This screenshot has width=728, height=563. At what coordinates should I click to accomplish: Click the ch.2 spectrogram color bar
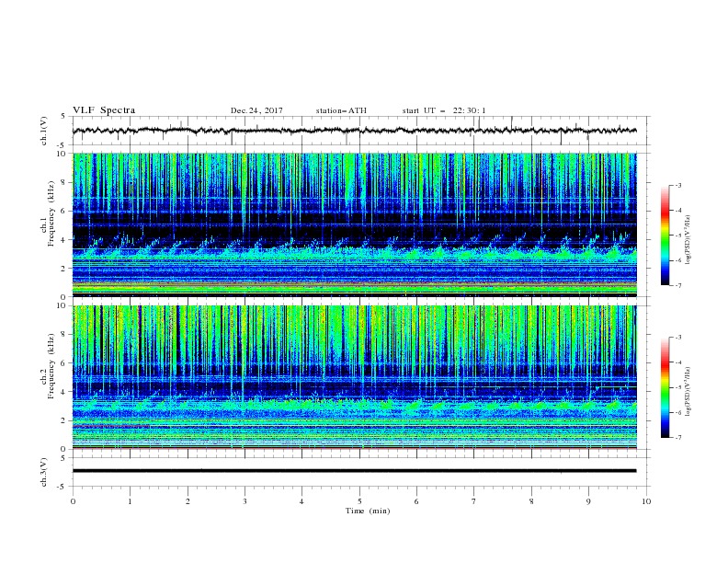(x=665, y=387)
